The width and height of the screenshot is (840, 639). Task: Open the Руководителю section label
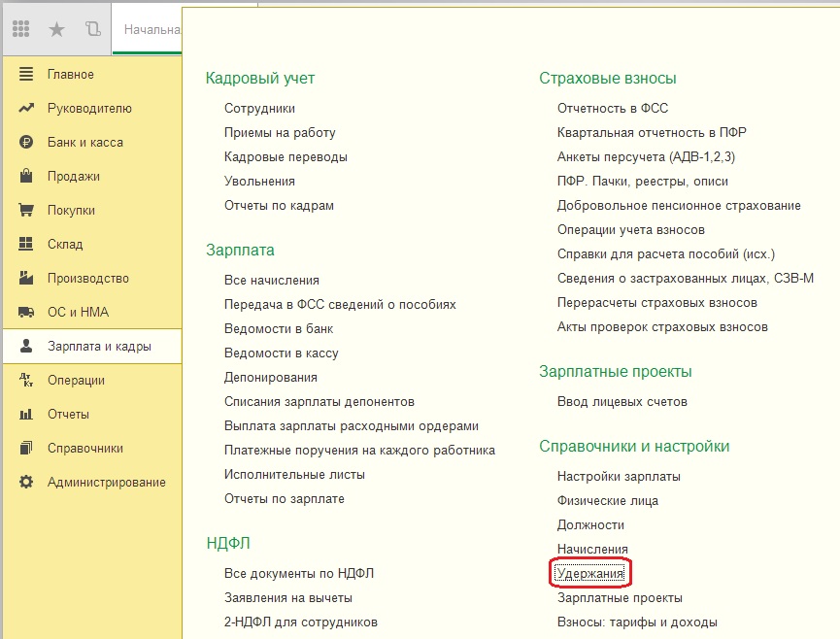(89, 108)
